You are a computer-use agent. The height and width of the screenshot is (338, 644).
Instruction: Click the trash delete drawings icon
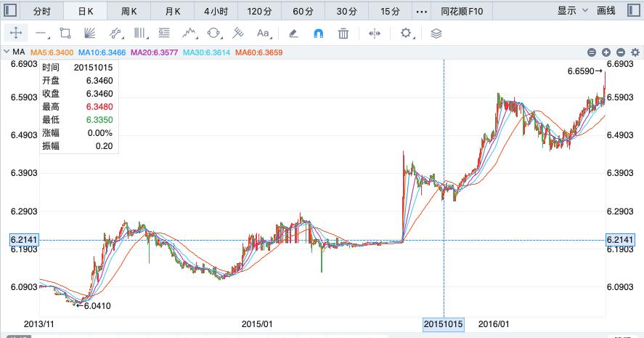pos(343,33)
